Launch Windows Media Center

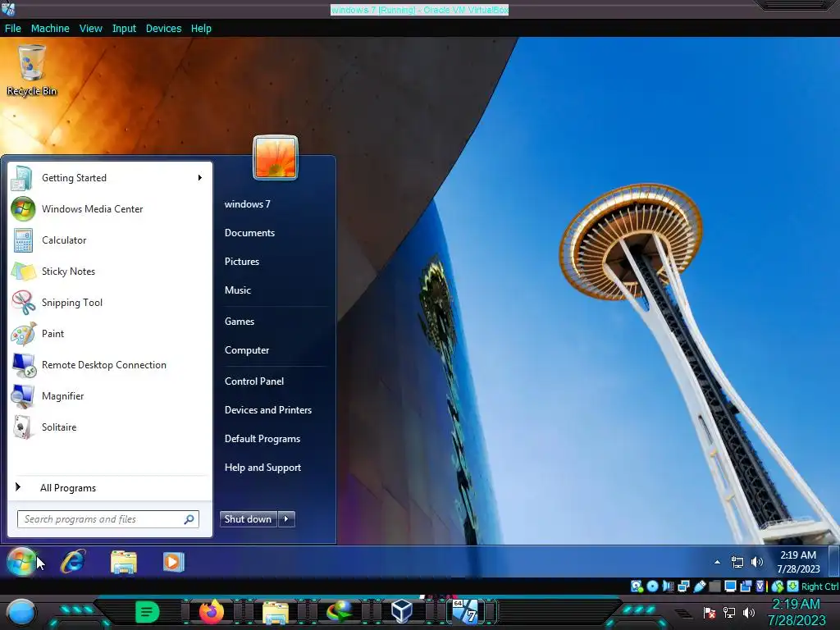tap(110, 209)
